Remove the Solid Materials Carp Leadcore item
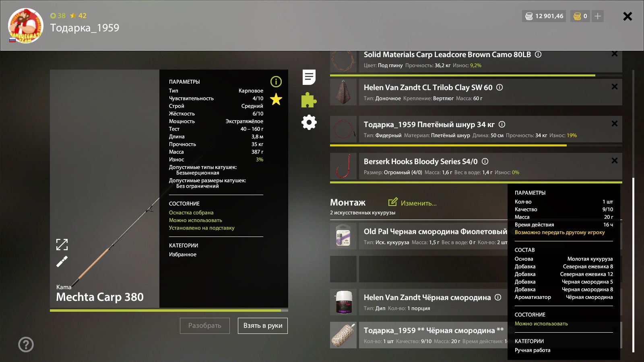Viewport: 644px width, 362px height. [615, 54]
